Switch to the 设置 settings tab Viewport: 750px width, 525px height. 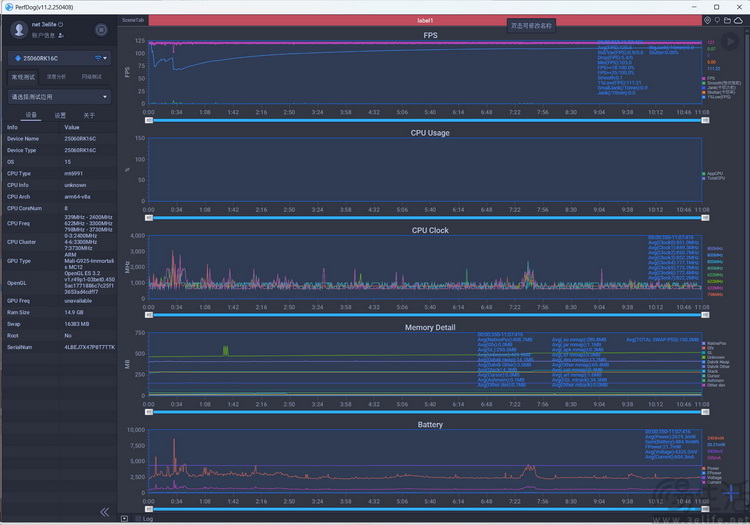60,115
